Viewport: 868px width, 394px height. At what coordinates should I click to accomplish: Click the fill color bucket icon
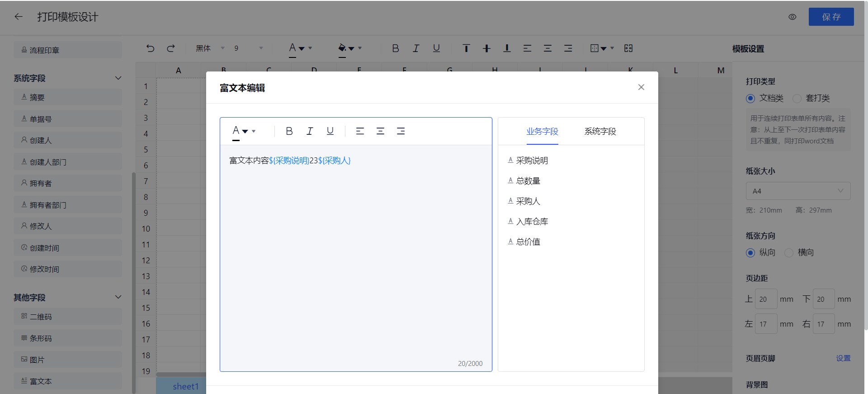[x=342, y=48]
